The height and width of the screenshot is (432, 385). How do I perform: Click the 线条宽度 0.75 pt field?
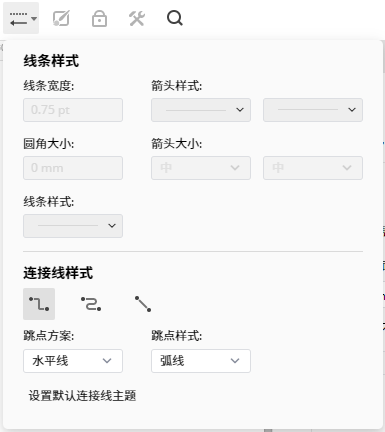[73, 110]
